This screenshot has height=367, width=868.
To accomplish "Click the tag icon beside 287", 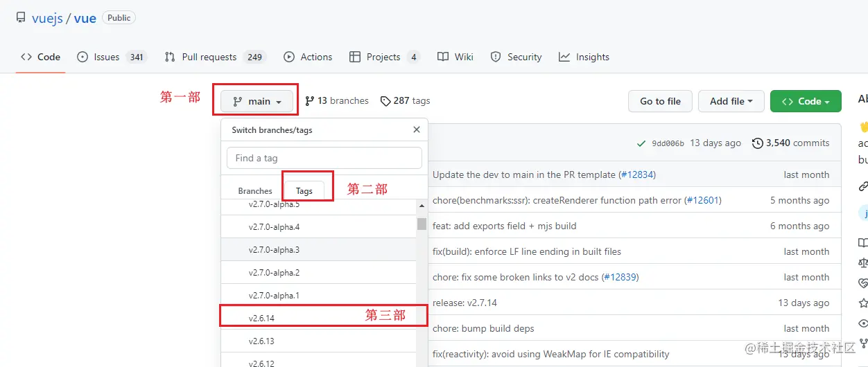I will tap(385, 101).
